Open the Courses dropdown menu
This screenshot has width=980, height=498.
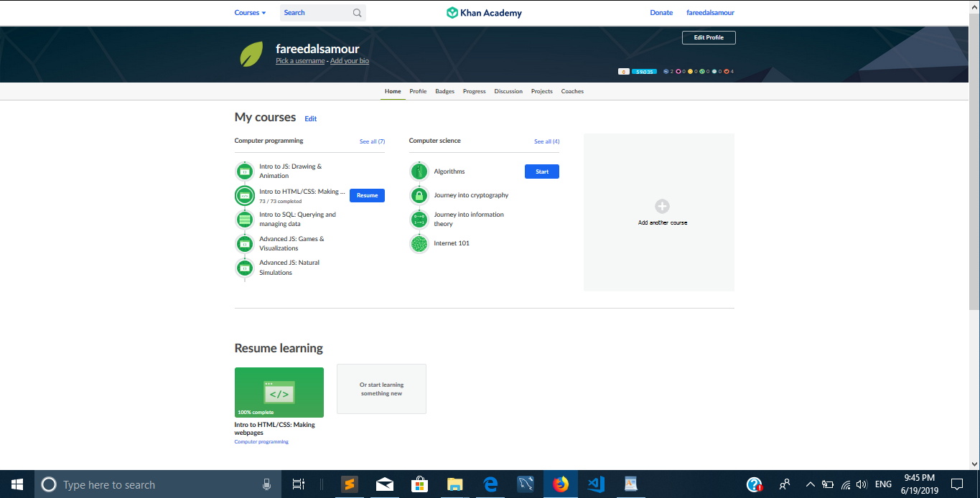(250, 13)
